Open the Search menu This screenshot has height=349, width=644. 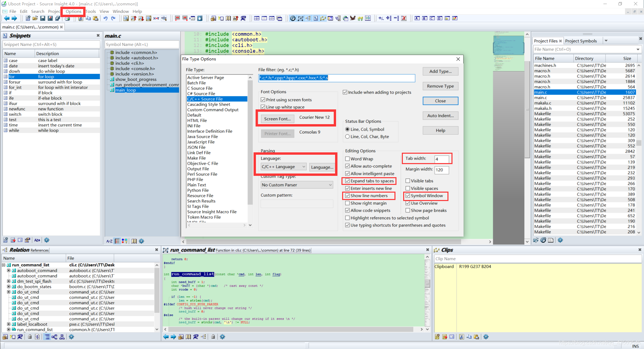pyautogui.click(x=38, y=11)
